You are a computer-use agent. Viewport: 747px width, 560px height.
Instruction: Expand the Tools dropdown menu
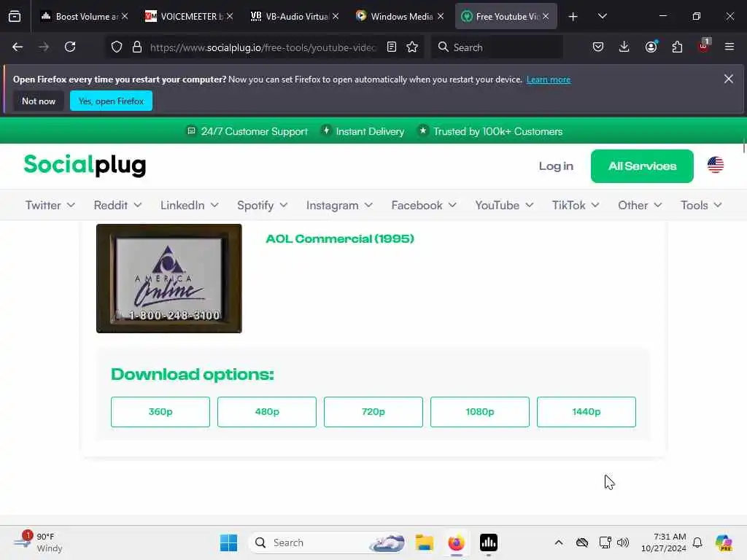pos(701,205)
